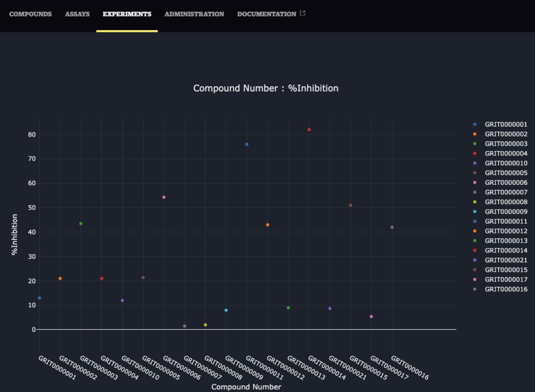The image size is (535, 392).
Task: Click the green legend marker for GRIT0000003
Action: (475, 144)
